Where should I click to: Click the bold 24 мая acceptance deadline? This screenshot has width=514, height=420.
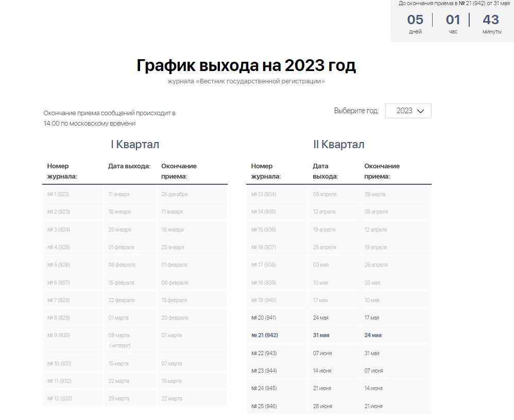pos(373,335)
